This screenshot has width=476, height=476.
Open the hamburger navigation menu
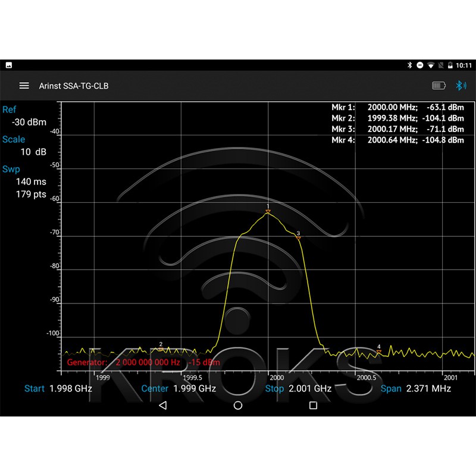tap(24, 86)
